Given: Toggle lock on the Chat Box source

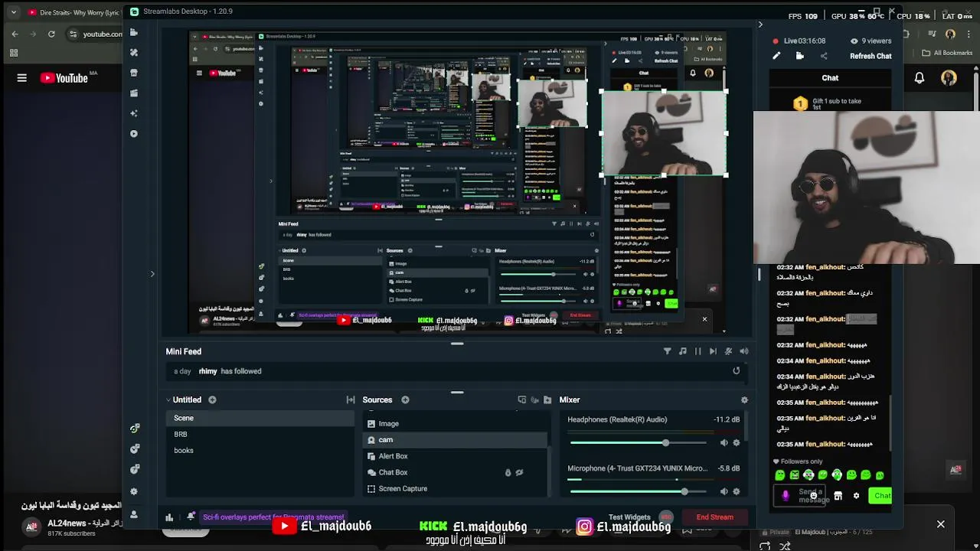Looking at the screenshot, I should tap(508, 472).
